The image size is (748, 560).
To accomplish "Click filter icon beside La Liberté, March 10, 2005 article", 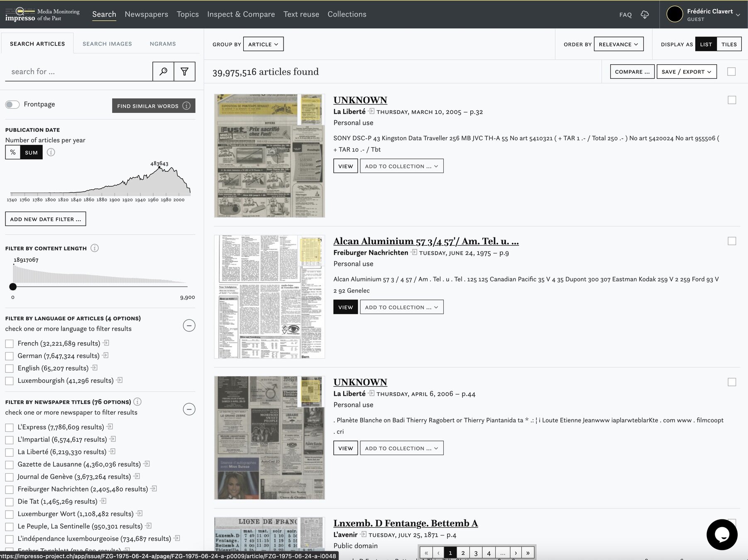I will [372, 111].
